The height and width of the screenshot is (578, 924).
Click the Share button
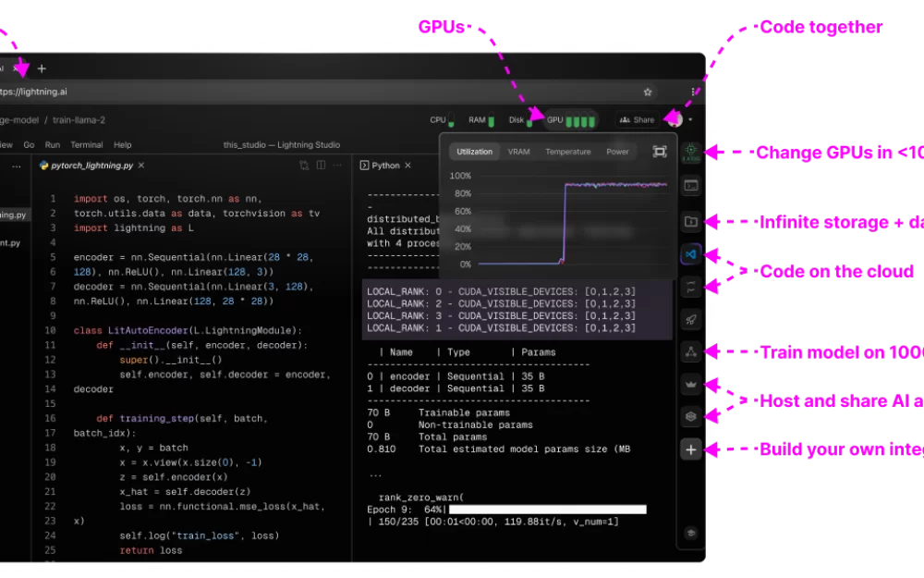pos(637,120)
